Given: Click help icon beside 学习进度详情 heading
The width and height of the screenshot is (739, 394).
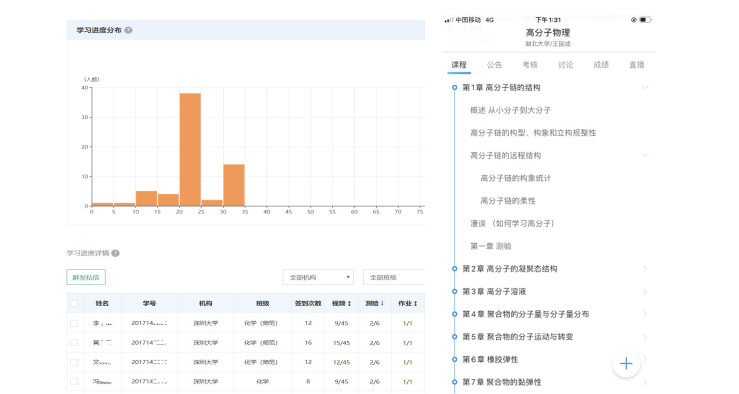Looking at the screenshot, I should (x=115, y=253).
